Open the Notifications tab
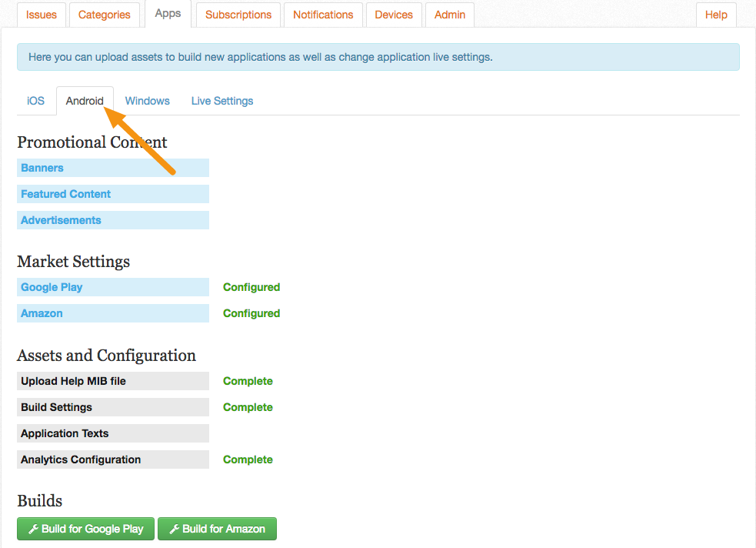Viewport: 756px width, 548px height. tap(323, 15)
